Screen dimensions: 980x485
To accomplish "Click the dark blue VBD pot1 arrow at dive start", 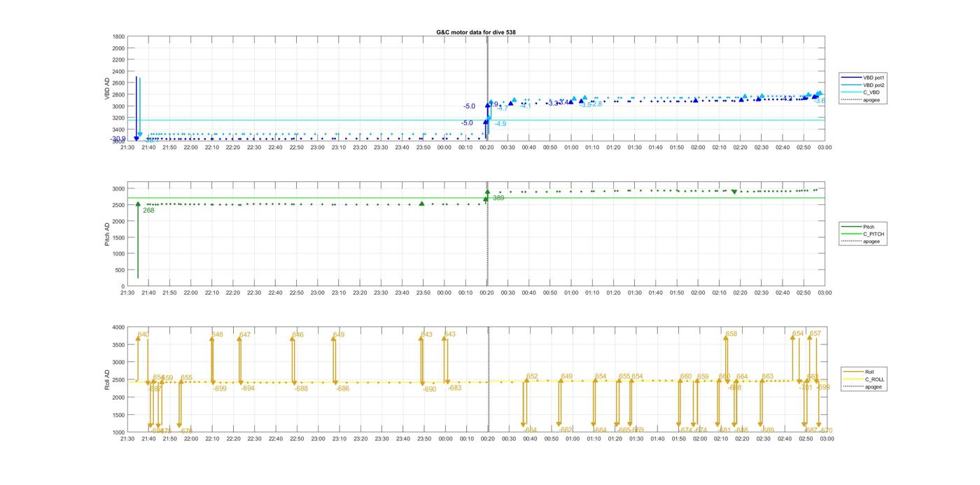I will pyautogui.click(x=136, y=108).
